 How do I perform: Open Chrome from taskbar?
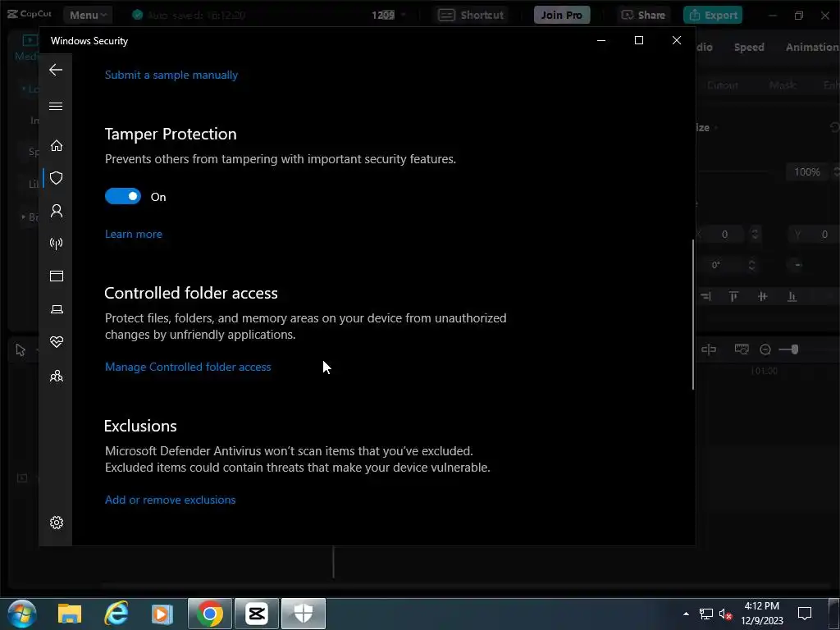tap(209, 614)
